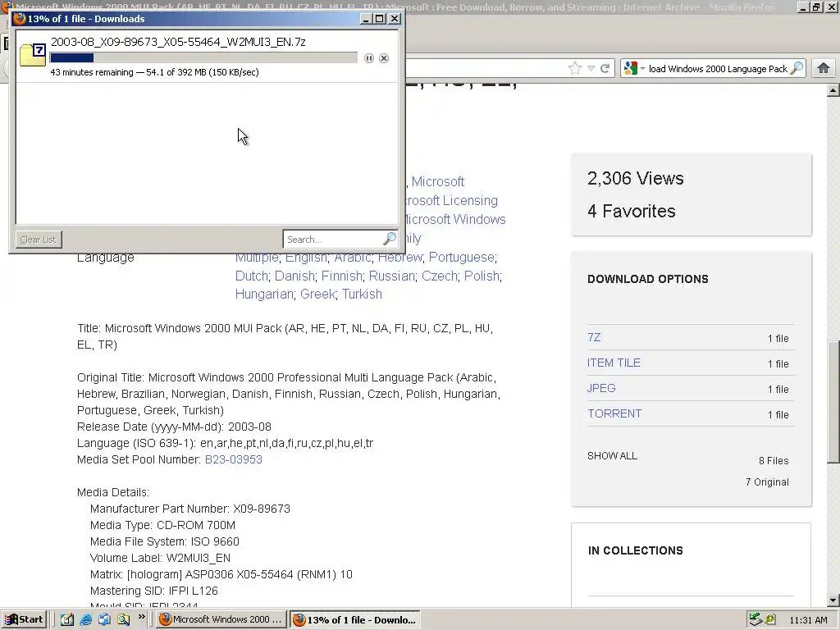This screenshot has width=840, height=630.
Task: Run search with the magnifier icon
Action: pos(797,68)
